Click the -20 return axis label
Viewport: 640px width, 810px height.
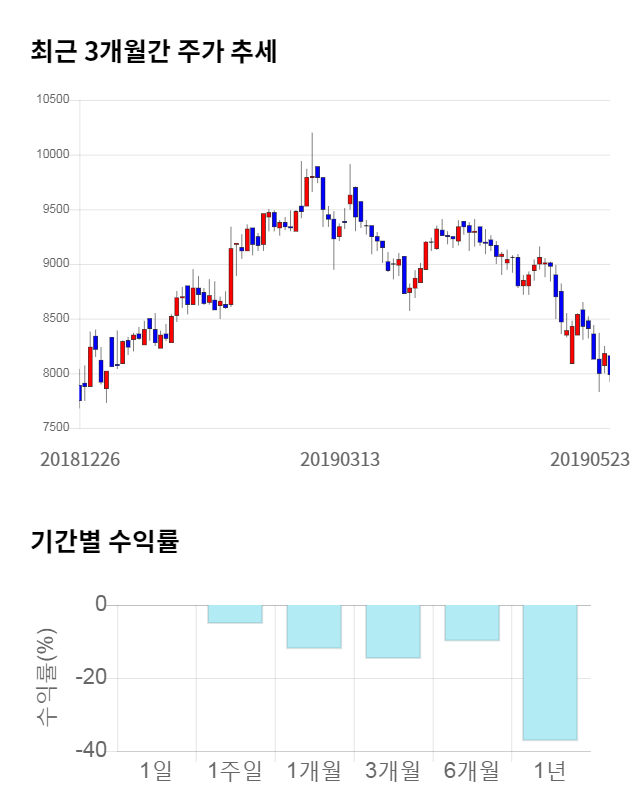[x=92, y=678]
